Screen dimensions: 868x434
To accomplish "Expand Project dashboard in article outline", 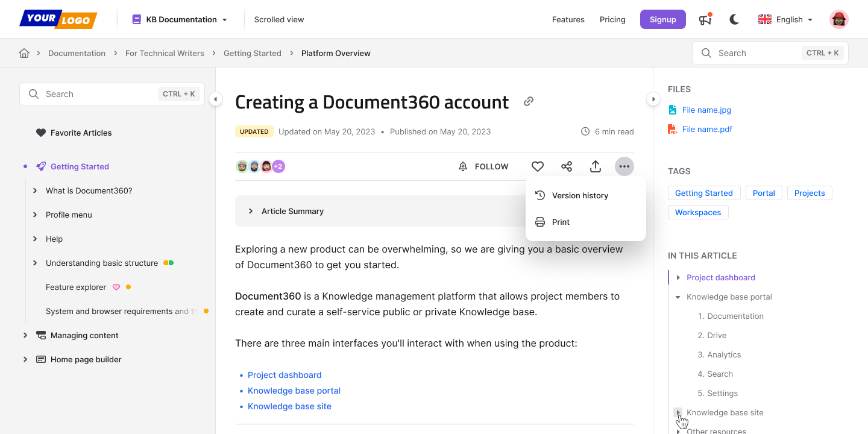I will pyautogui.click(x=678, y=277).
